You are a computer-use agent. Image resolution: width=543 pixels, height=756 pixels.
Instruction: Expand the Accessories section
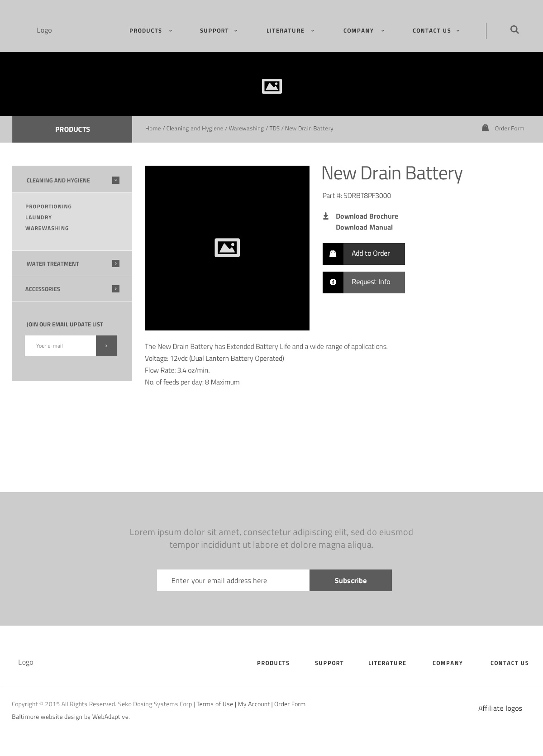pyautogui.click(x=116, y=289)
